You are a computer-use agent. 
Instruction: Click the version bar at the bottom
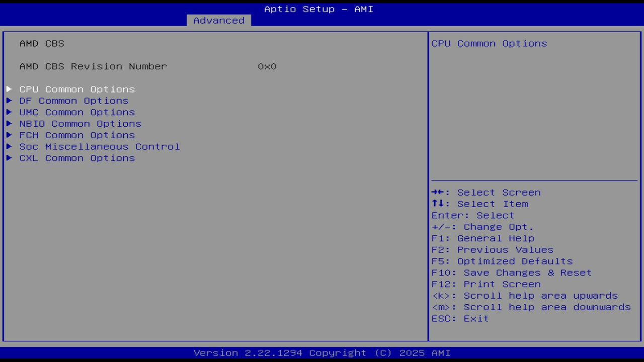[322, 353]
